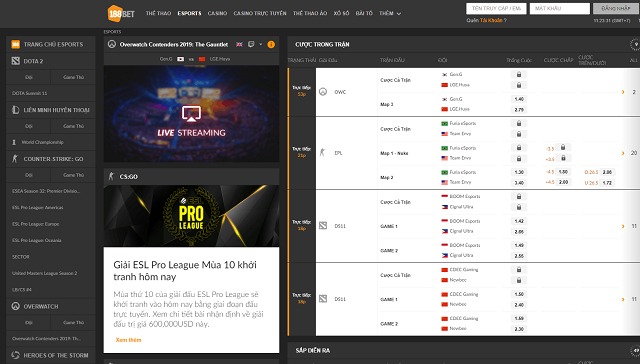Collapse the Sắp Diễn Ra section

pyautogui.click(x=635, y=350)
